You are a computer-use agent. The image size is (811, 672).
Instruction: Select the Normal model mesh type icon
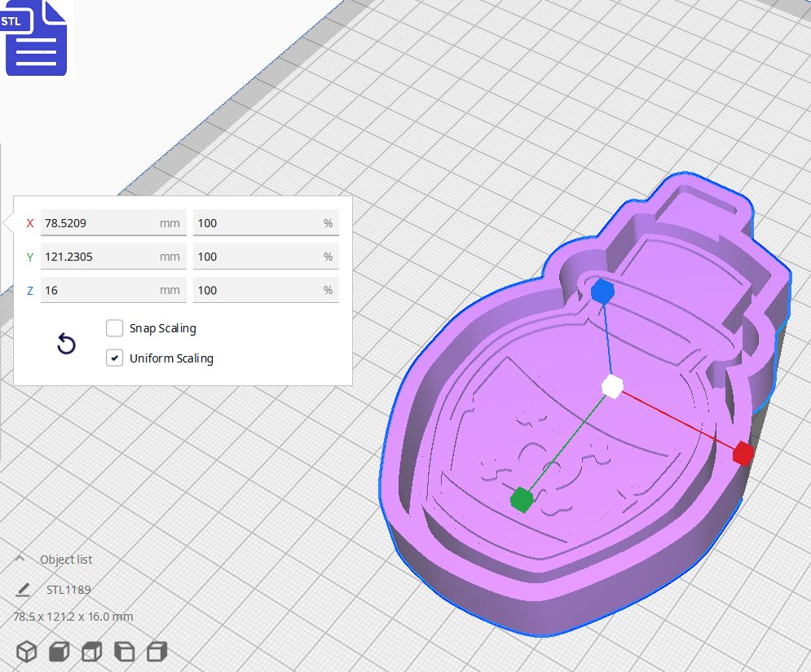pyautogui.click(x=26, y=651)
